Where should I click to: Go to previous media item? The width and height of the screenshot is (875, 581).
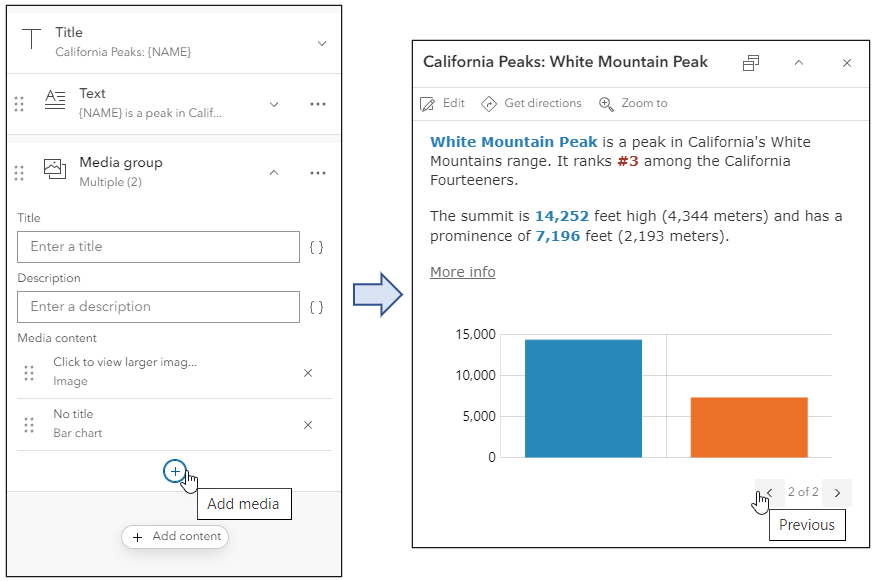point(768,492)
